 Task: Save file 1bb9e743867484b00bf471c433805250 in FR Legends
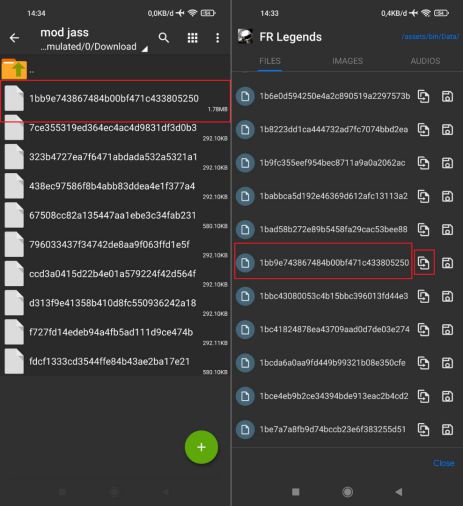pos(447,263)
